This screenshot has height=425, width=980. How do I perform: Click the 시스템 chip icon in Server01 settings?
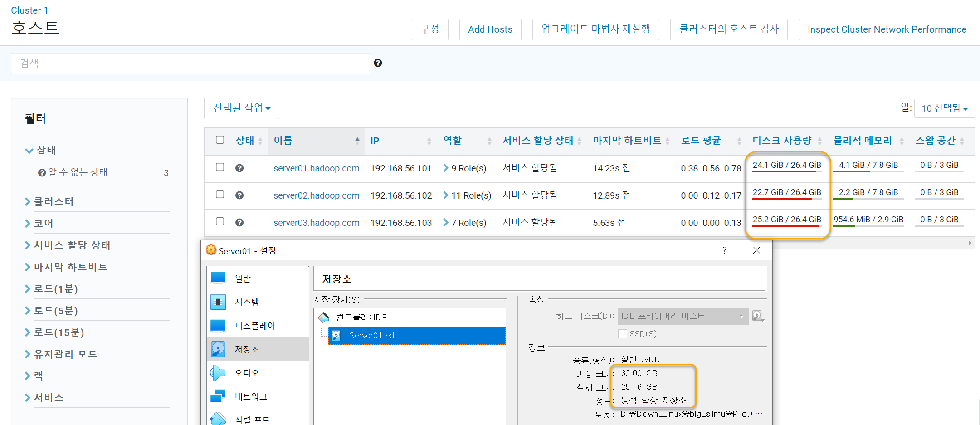point(218,302)
